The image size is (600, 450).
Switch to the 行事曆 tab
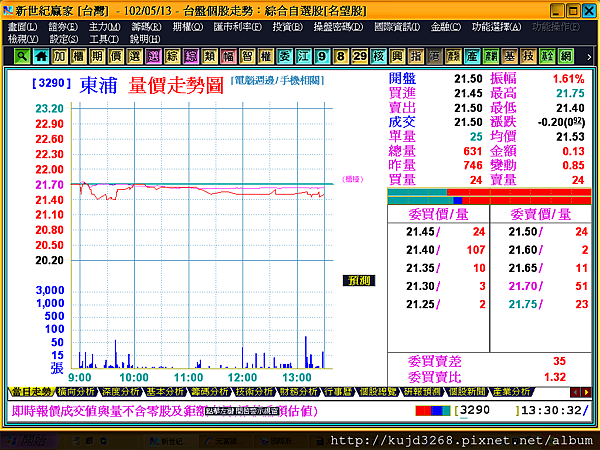pos(338,392)
